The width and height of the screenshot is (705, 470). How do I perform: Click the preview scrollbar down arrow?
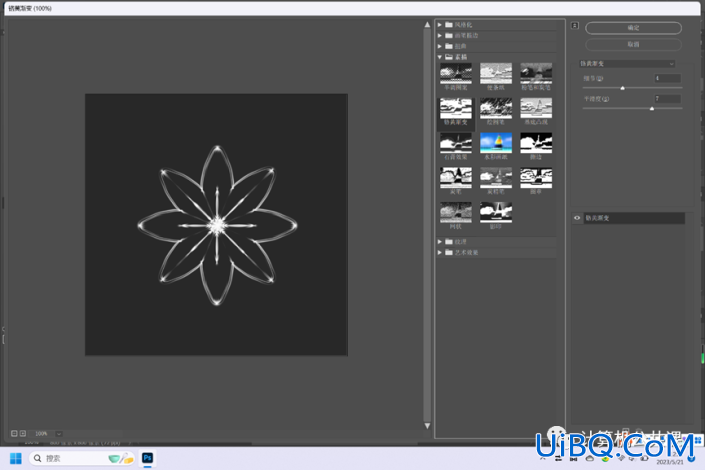(x=427, y=425)
